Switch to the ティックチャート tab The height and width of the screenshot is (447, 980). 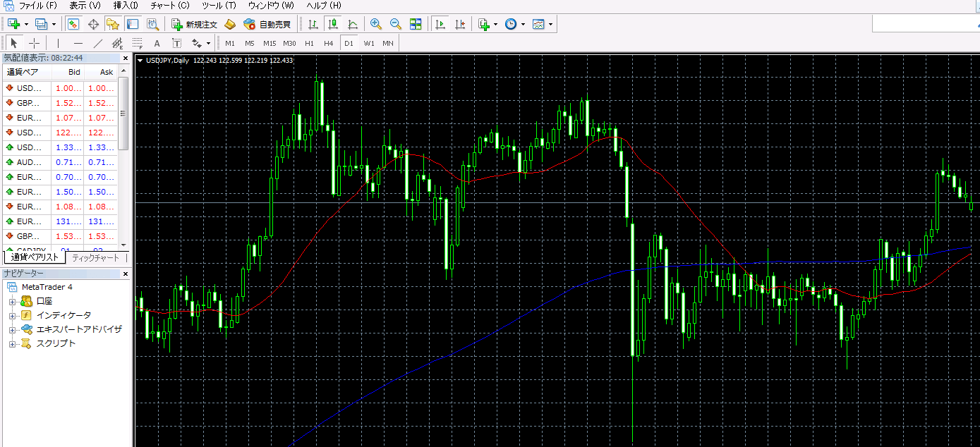[95, 258]
